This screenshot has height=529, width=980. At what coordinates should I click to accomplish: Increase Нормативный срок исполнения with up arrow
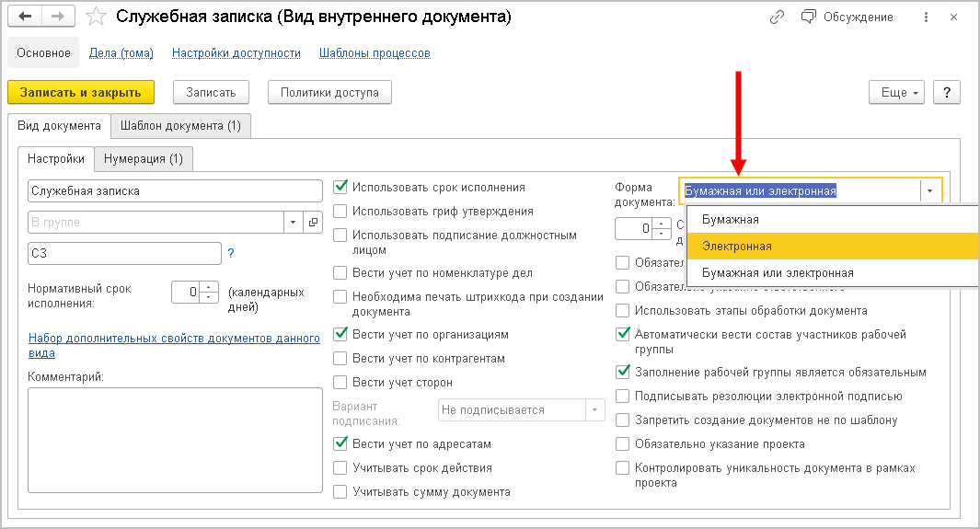[210, 287]
